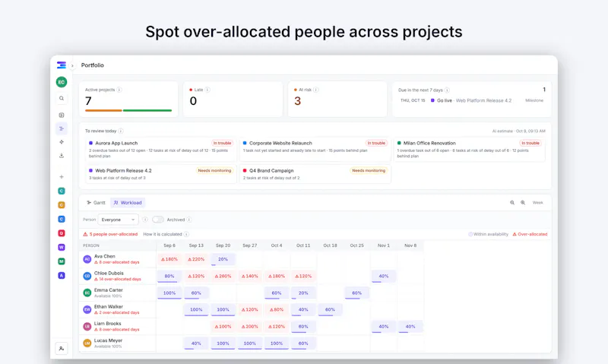Zoom in the workload timeline

click(523, 203)
